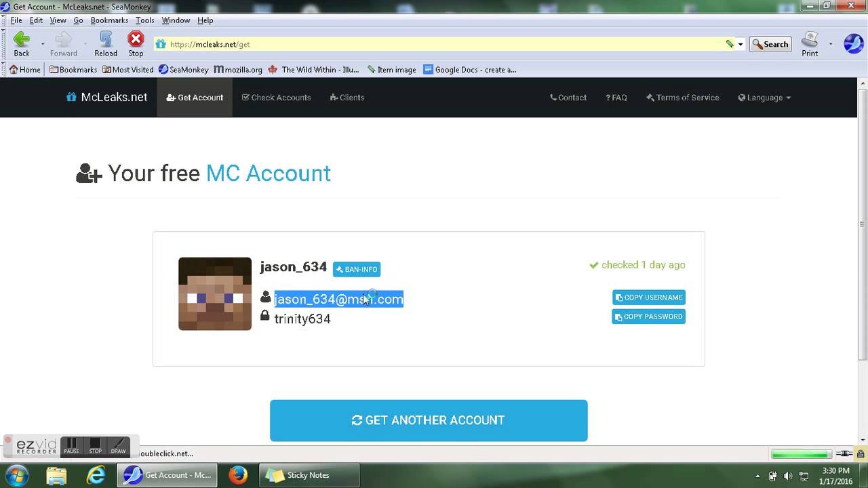Click COPY PASSWORD button
The image size is (868, 488).
pyautogui.click(x=649, y=317)
